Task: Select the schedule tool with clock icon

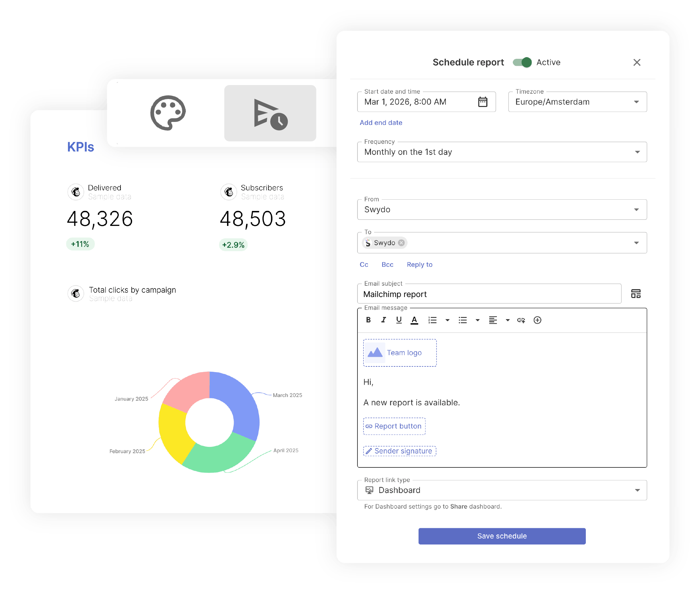Action: pyautogui.click(x=270, y=113)
